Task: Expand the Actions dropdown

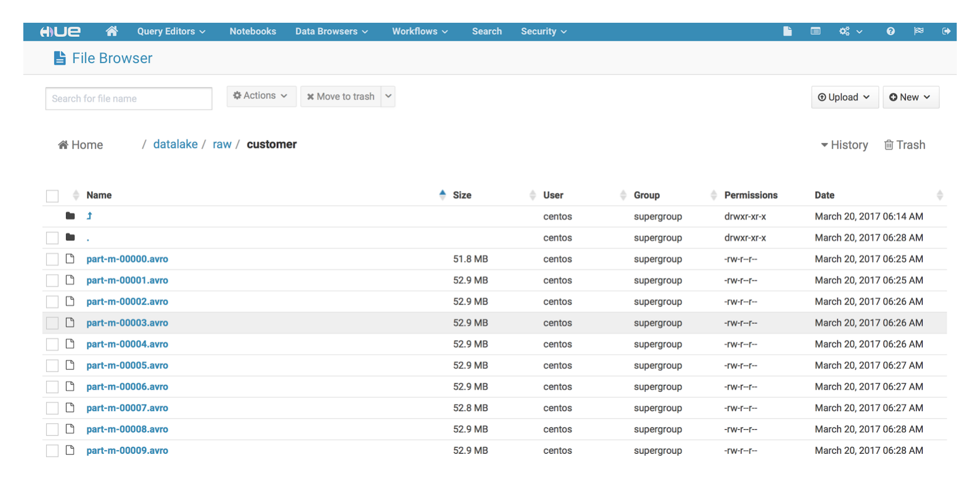Action: [x=261, y=96]
